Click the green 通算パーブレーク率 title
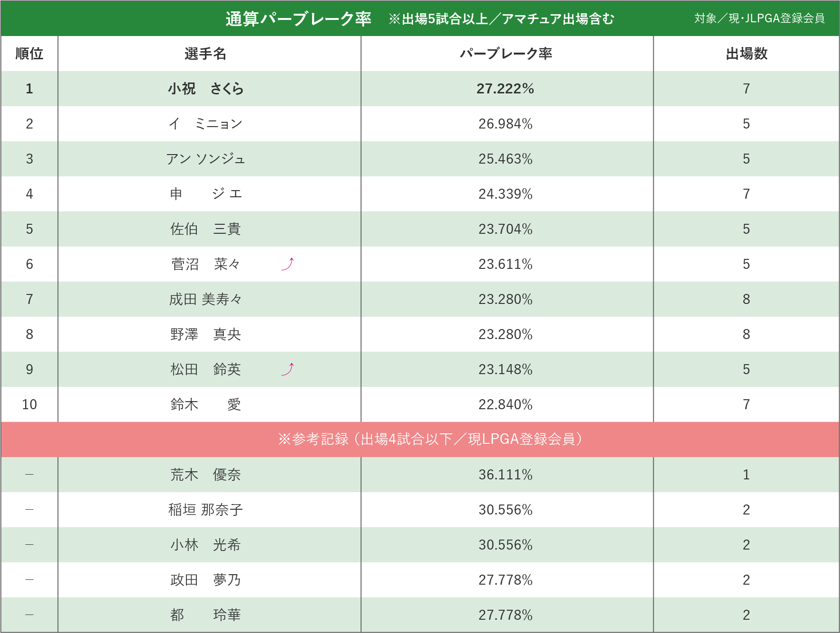This screenshot has width=840, height=633. point(298,18)
